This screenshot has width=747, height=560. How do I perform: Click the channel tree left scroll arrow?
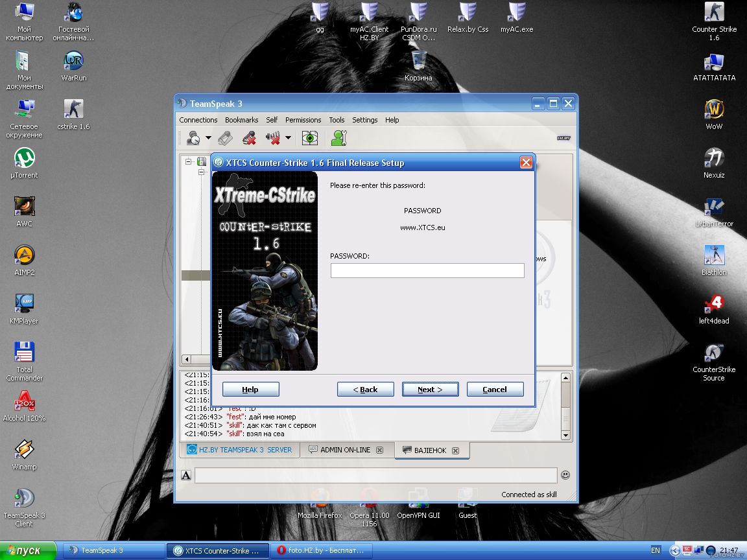187,359
